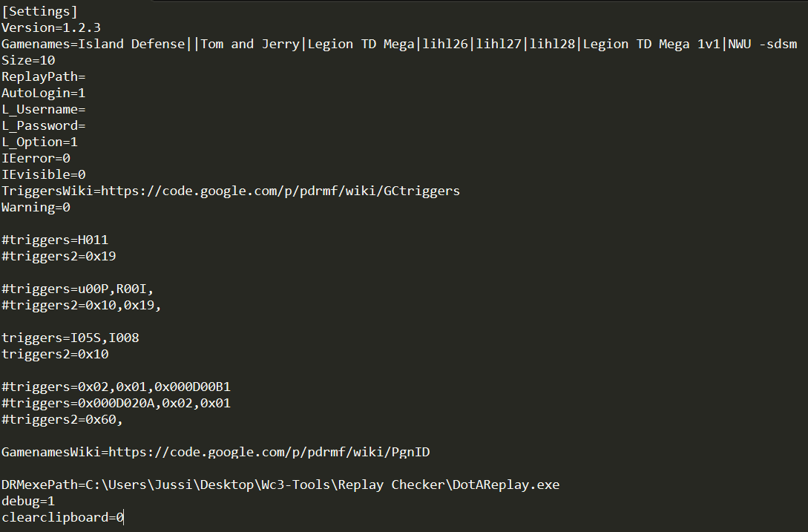Click the IEerror=0 line

pyautogui.click(x=36, y=158)
